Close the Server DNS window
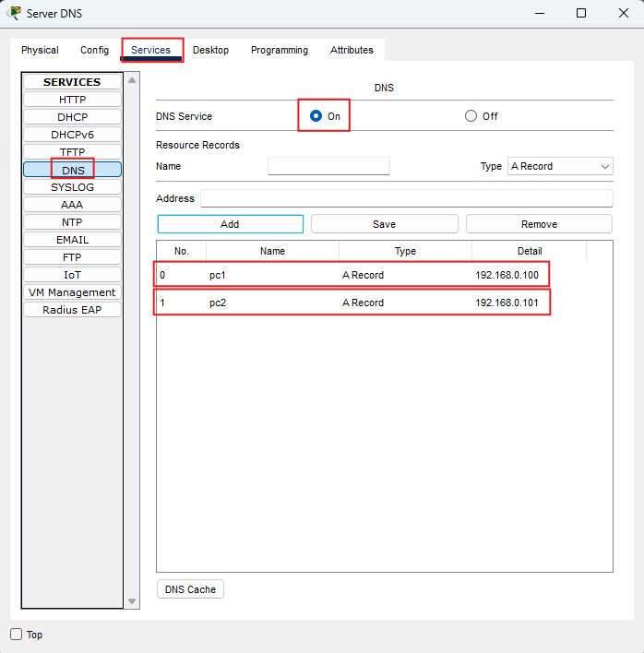This screenshot has height=653, width=644. pos(624,13)
